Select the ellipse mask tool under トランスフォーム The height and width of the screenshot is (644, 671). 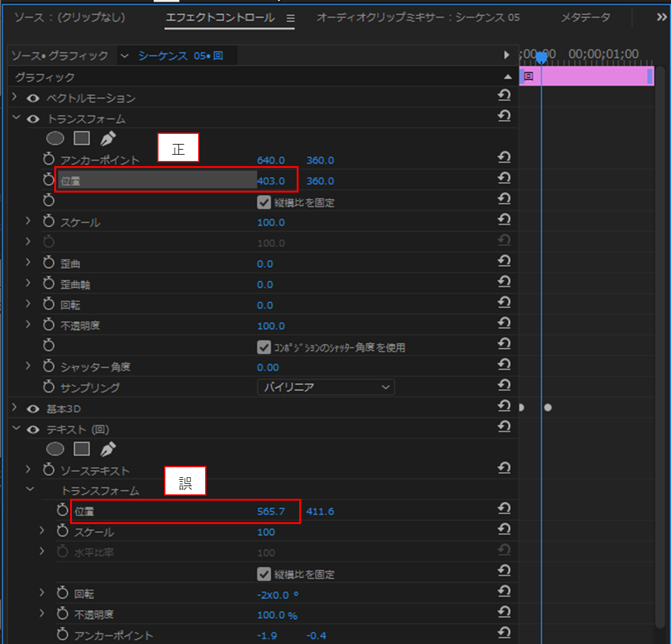click(x=55, y=138)
